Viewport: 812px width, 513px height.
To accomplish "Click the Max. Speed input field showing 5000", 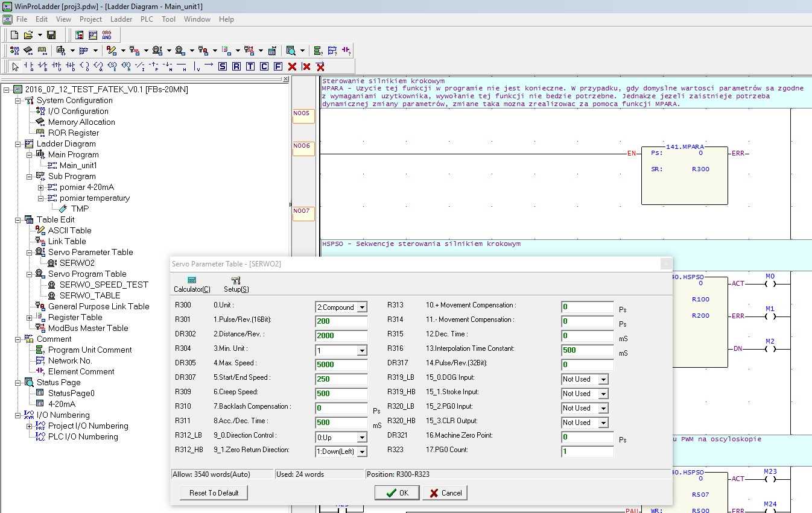I will coord(341,365).
